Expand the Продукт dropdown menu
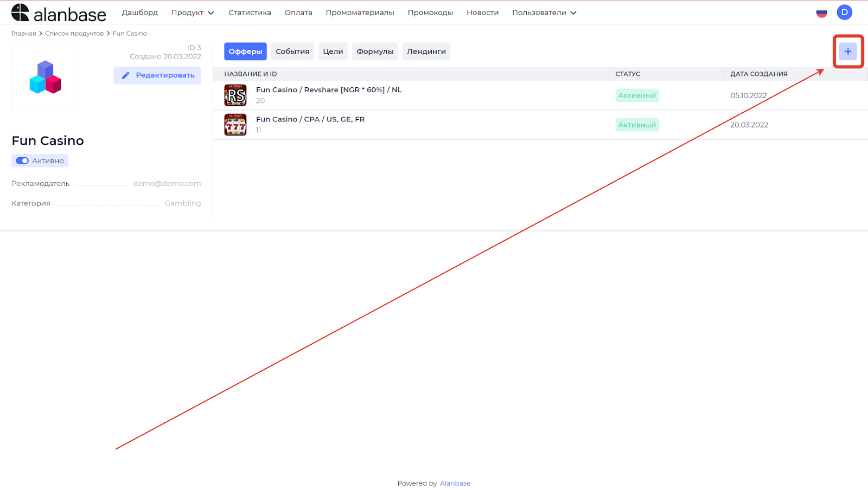This screenshot has width=868, height=490. point(193,12)
